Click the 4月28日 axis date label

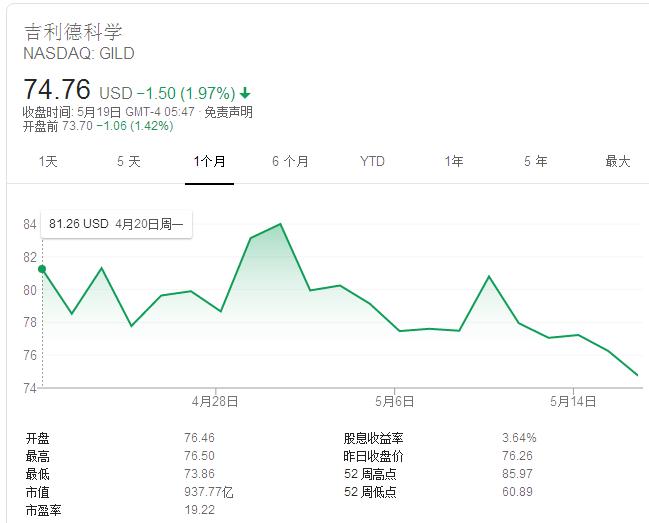(x=215, y=401)
